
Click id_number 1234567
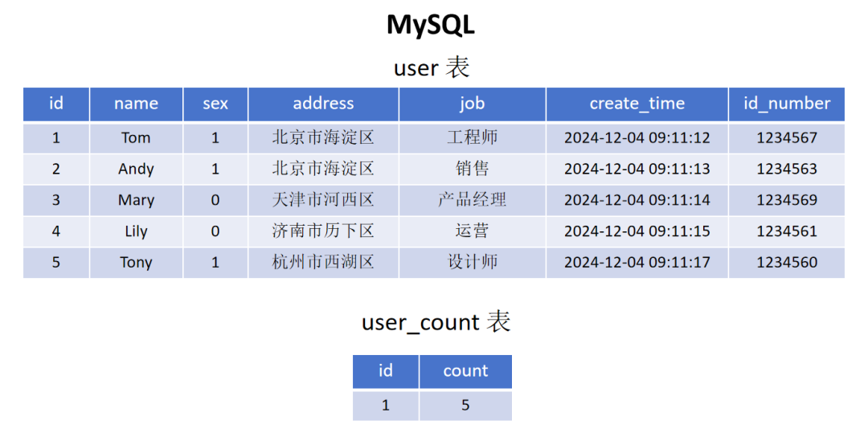787,137
